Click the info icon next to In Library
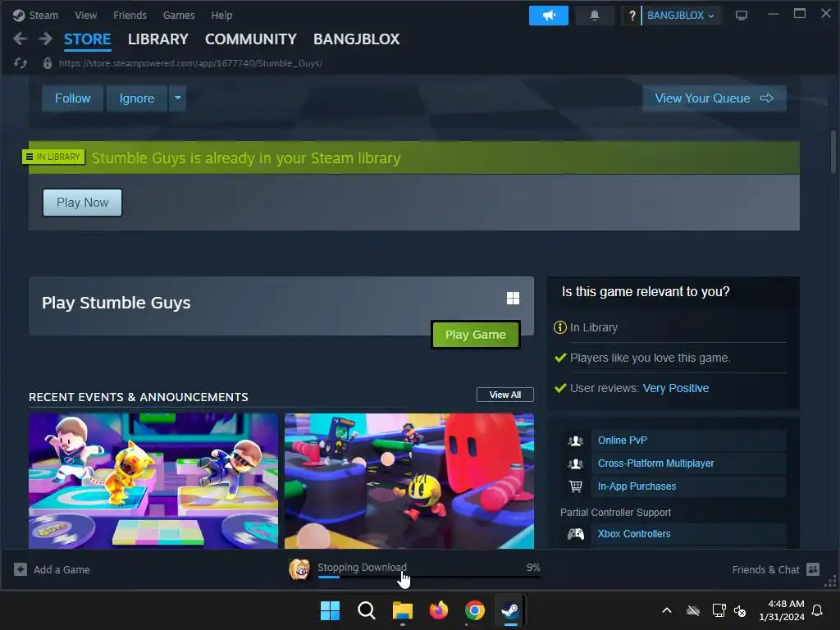The width and height of the screenshot is (840, 630). [559, 327]
